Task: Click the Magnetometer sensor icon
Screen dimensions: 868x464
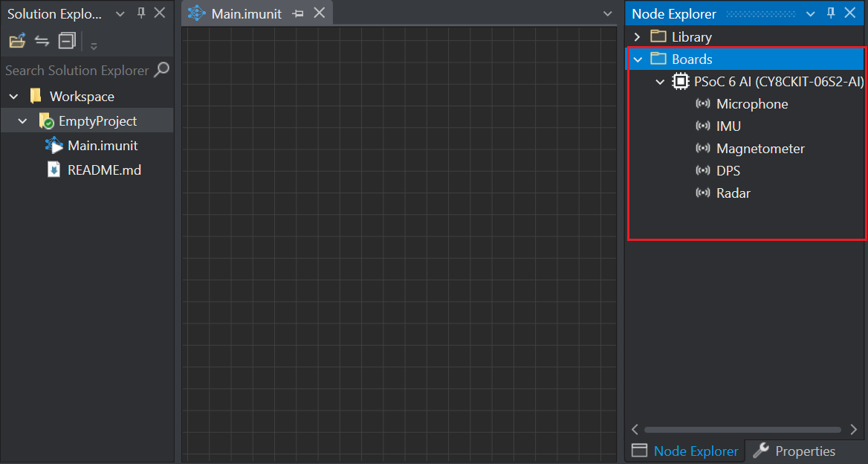Action: click(703, 148)
